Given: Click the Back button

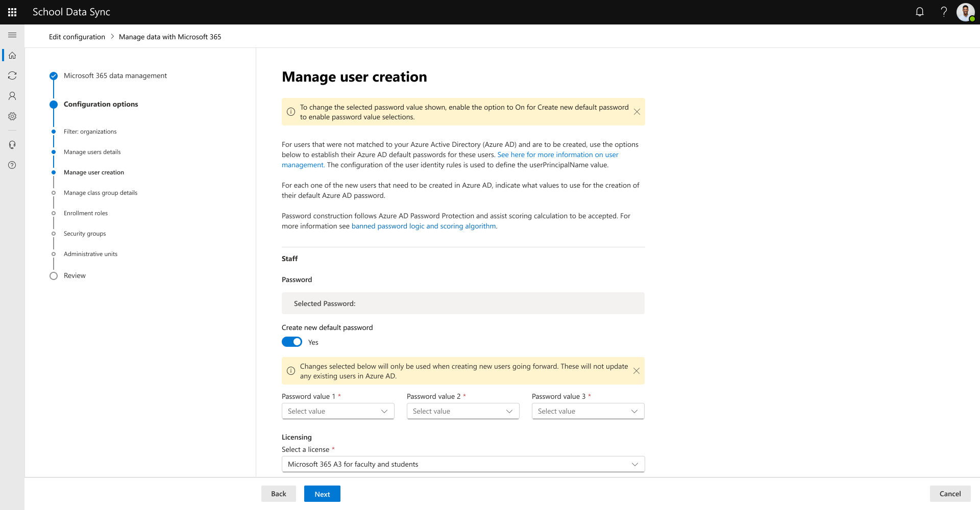Looking at the screenshot, I should tap(279, 494).
